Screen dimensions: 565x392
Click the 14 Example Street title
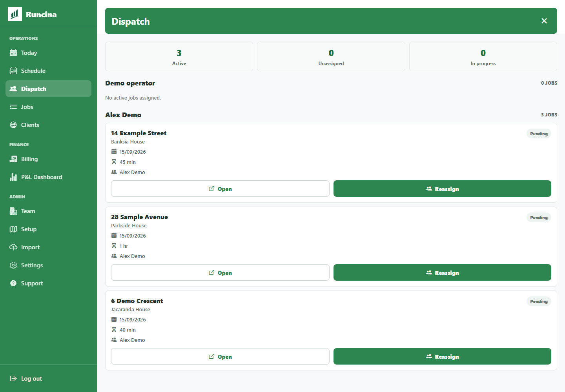pos(139,133)
